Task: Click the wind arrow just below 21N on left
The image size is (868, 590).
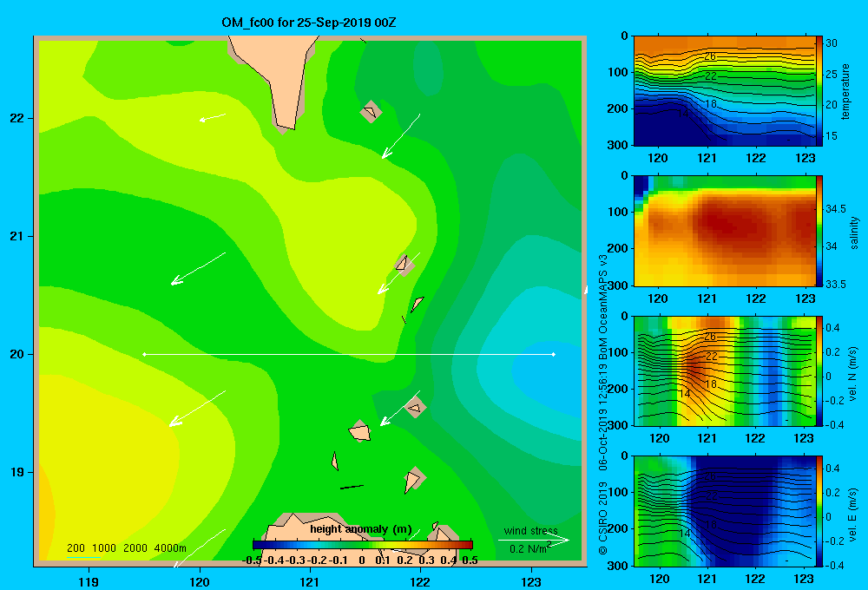Action: pos(198,268)
